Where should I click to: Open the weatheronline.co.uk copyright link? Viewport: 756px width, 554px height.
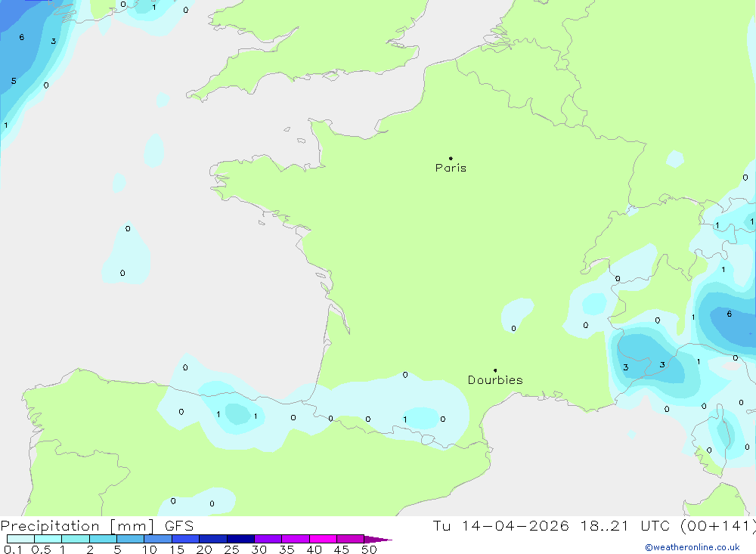(692, 547)
